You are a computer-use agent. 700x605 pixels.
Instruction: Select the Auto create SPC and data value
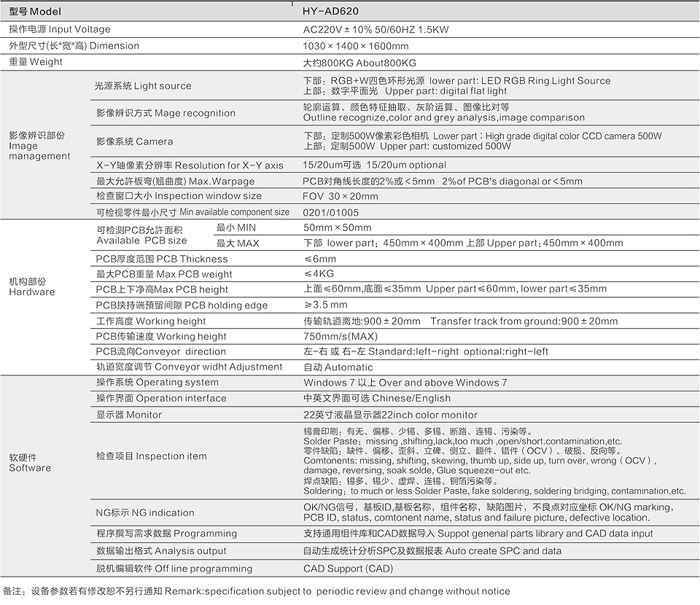503,552
